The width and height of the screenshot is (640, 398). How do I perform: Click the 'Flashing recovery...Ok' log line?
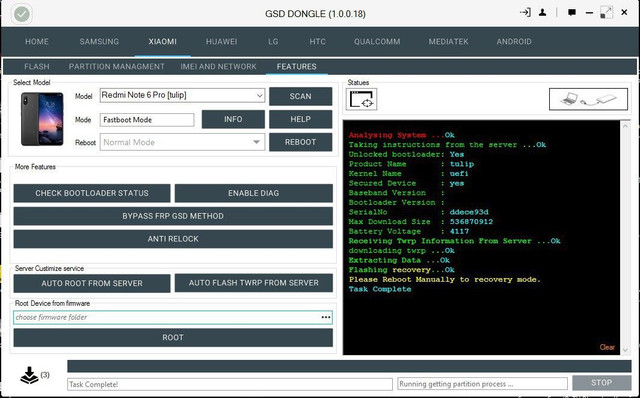[x=401, y=270]
